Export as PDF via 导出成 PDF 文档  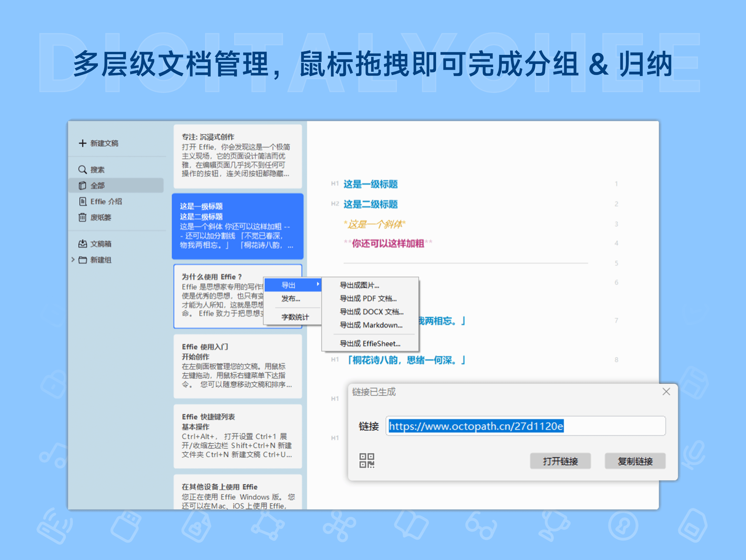[368, 298]
